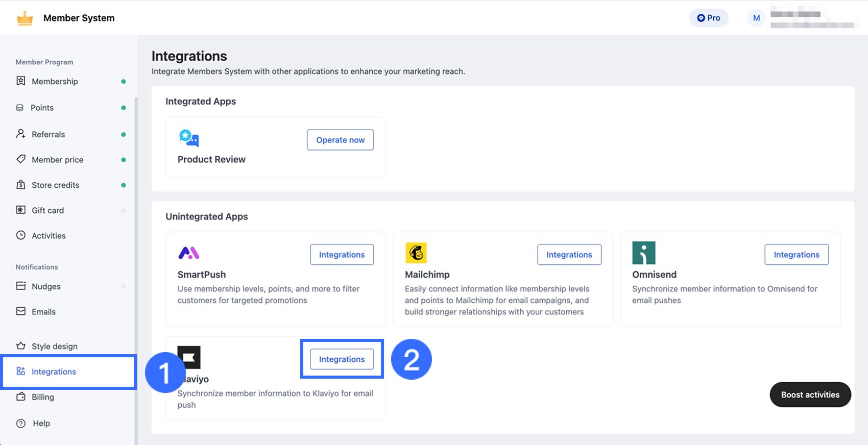Image resolution: width=868 pixels, height=445 pixels.
Task: Click grey status dot beside Gift card
Action: (x=124, y=210)
